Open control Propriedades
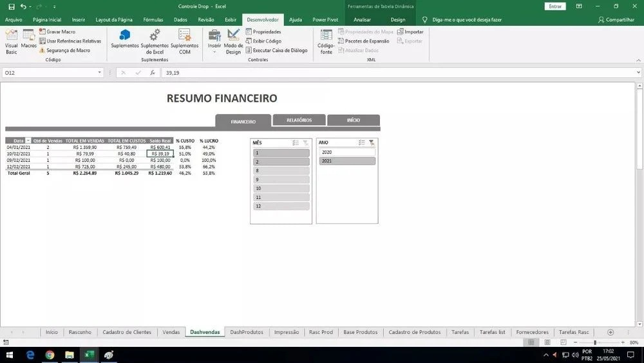The height and width of the screenshot is (363, 644). pyautogui.click(x=263, y=32)
